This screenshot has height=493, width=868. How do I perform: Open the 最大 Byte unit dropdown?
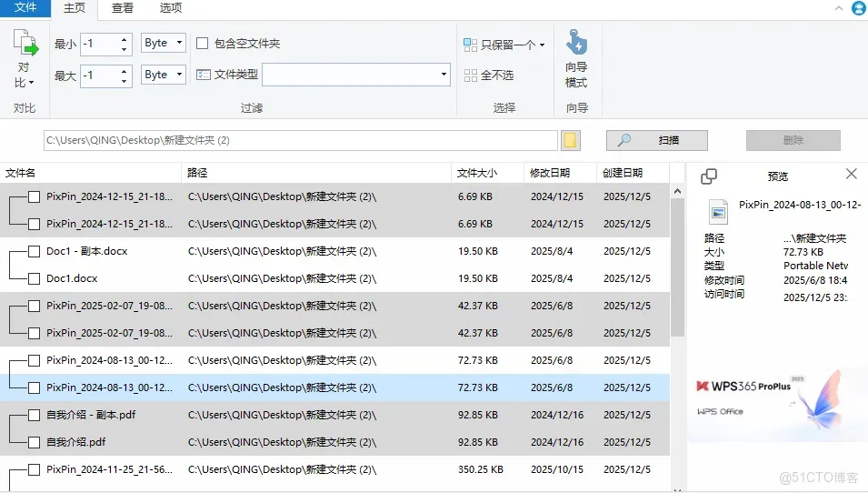pyautogui.click(x=164, y=75)
